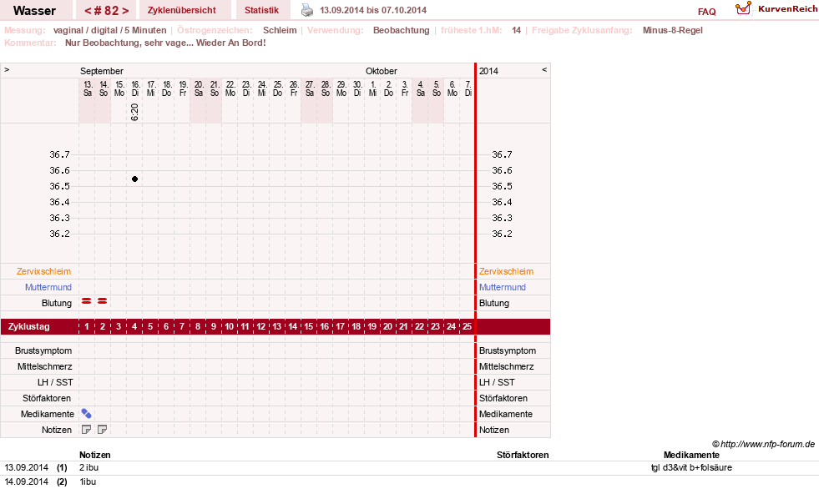Click the left Muttermund row label
Viewport: 819px width, 504px height.
tap(48, 287)
